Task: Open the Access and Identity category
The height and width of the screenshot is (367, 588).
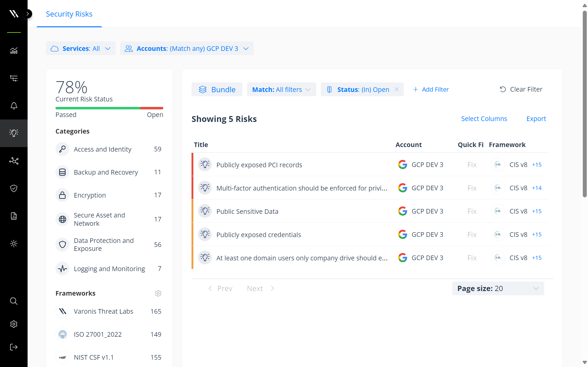Action: click(x=102, y=149)
